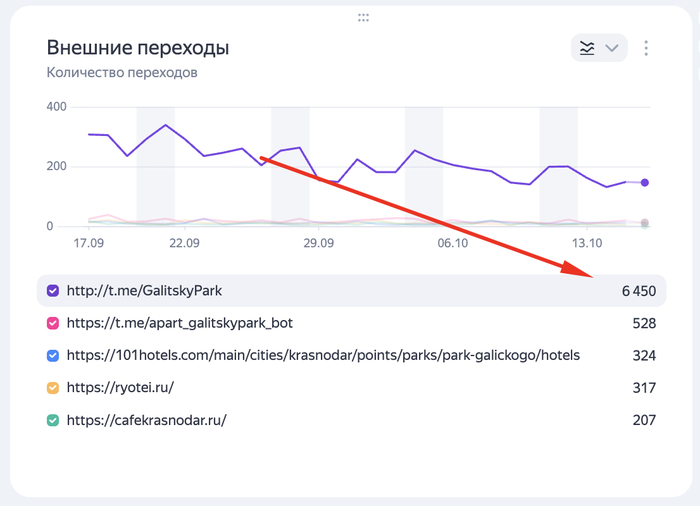700x506 pixels.
Task: Click the line chart type icon
Action: tap(587, 48)
